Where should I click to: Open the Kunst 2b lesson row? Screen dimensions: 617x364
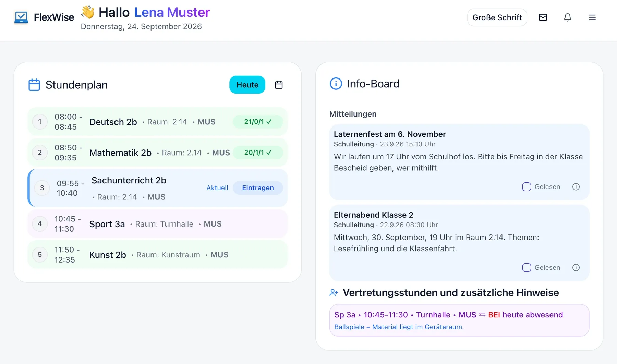point(157,255)
